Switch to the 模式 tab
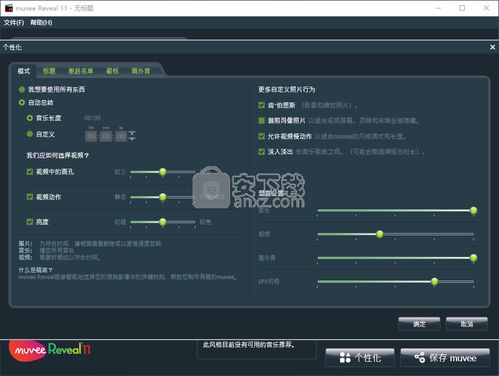 pos(24,71)
